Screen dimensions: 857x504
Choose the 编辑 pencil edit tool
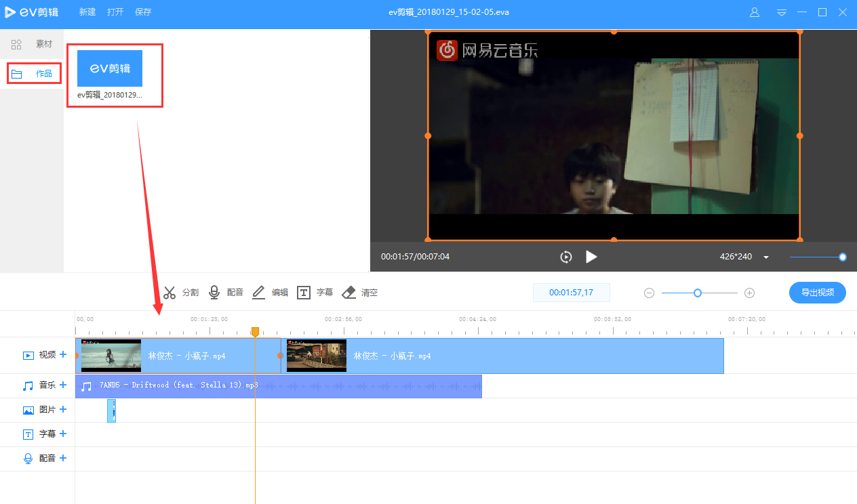coord(270,293)
